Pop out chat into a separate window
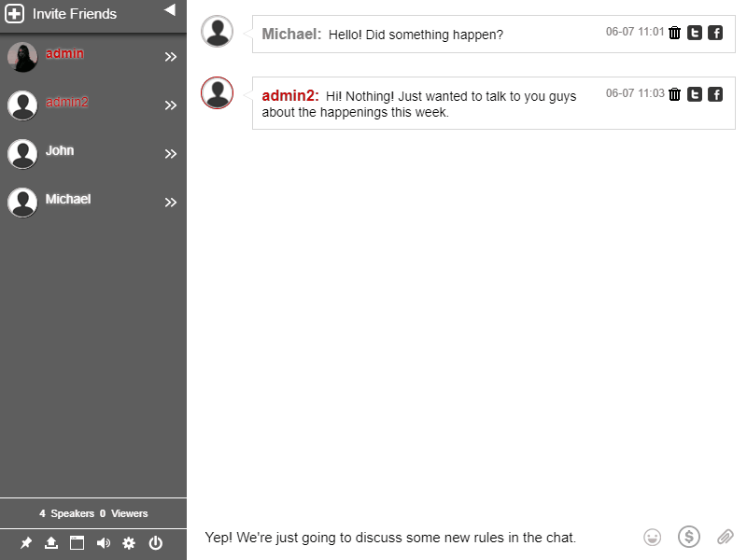Screen dimensions: 747x560 pos(77,544)
